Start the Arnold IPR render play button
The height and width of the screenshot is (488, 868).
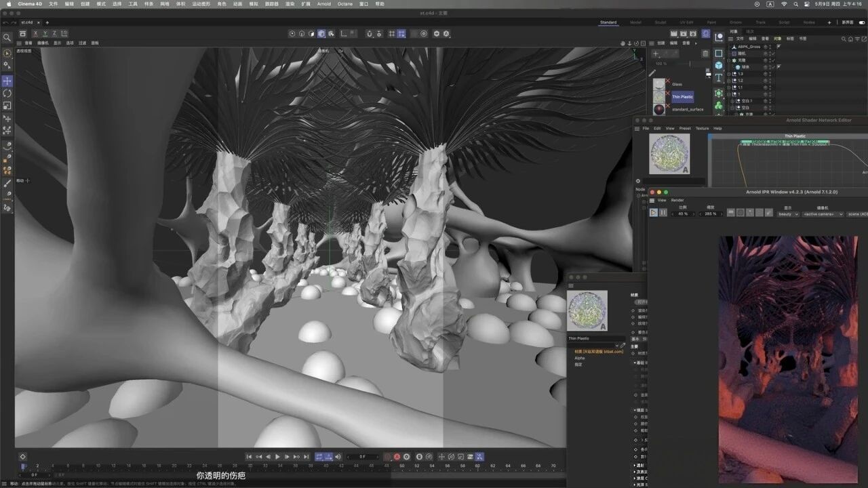tap(653, 213)
